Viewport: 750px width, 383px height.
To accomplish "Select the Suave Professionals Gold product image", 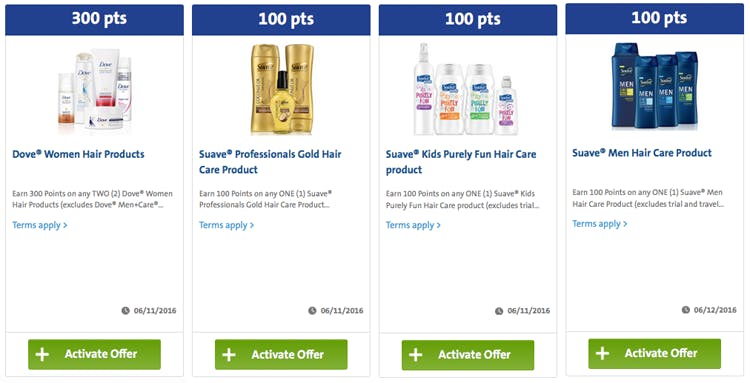I will (282, 88).
